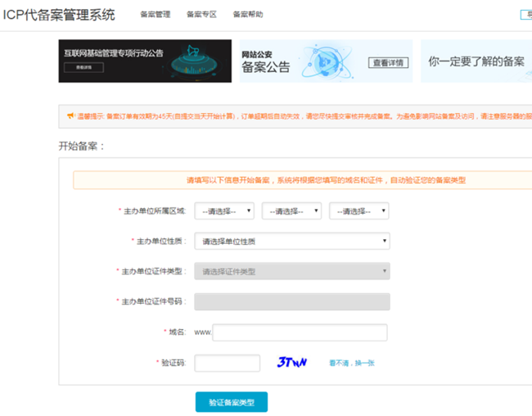Expand the 请选择证件类型 dropdown
Screen dimensions: 532x416
pos(292,271)
